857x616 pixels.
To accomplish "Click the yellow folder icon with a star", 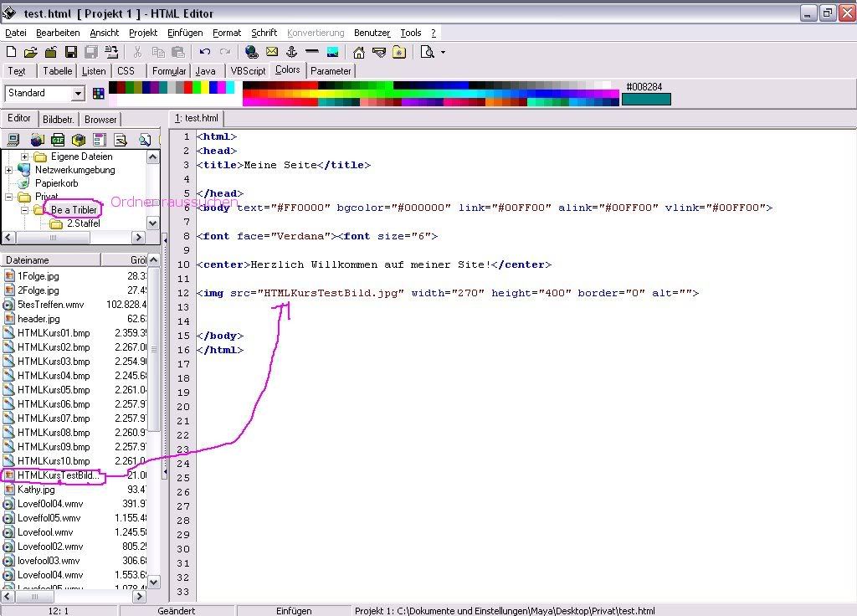I will coord(399,52).
